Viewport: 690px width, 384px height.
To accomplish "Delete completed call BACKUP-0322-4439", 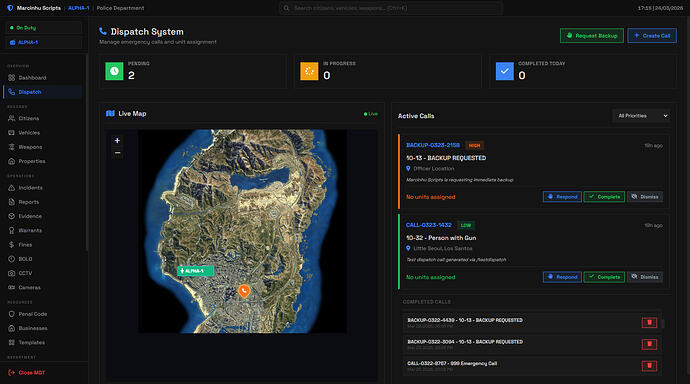I will click(650, 322).
